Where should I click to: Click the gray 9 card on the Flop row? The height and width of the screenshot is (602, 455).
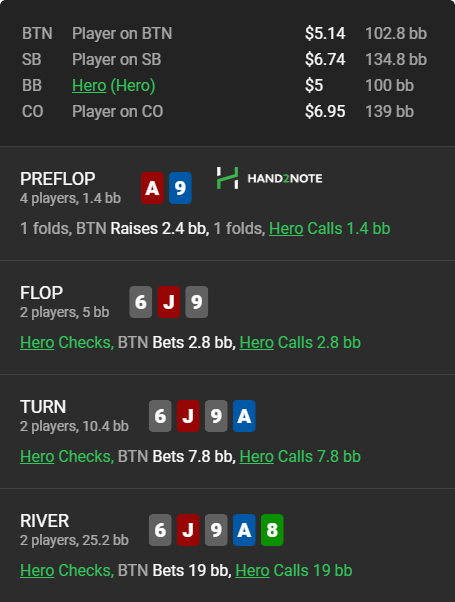[197, 302]
